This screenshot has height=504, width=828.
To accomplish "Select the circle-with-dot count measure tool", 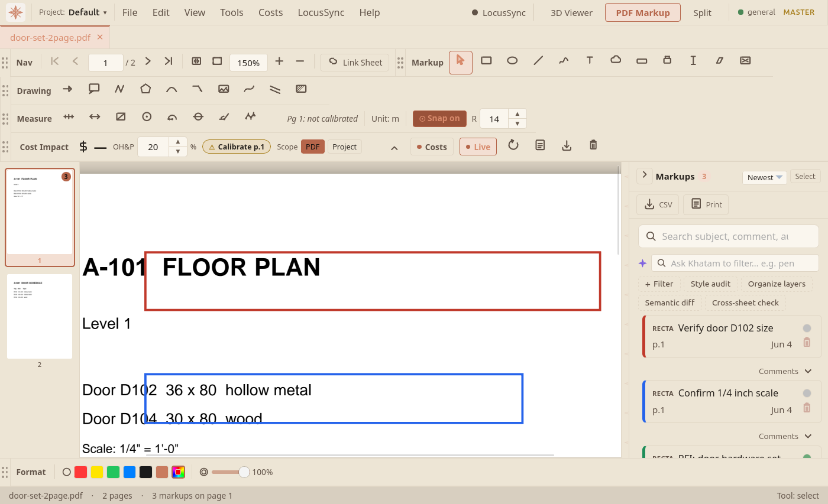I will pyautogui.click(x=147, y=117).
